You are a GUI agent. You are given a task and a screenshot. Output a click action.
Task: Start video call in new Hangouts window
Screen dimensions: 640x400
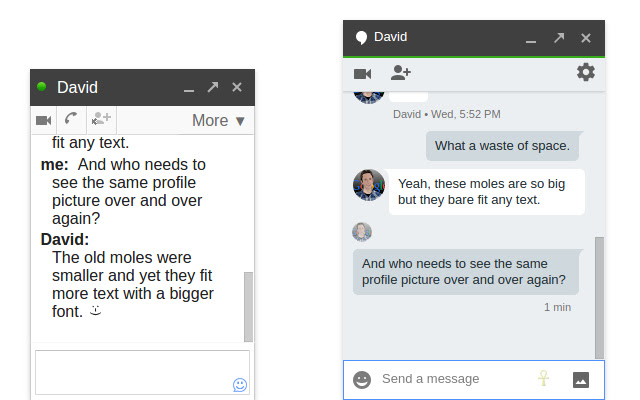click(x=362, y=73)
